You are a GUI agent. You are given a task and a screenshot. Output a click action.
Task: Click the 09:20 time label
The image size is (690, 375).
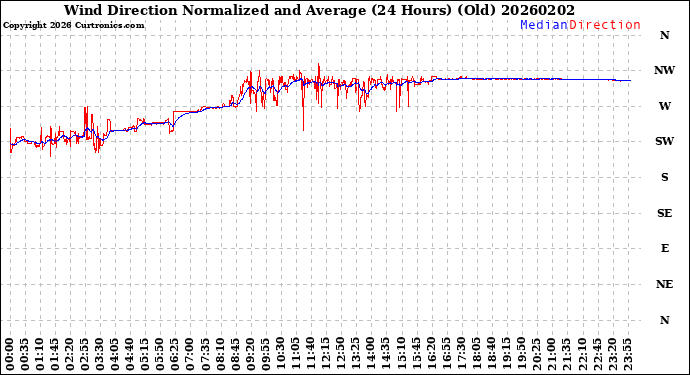(250, 355)
